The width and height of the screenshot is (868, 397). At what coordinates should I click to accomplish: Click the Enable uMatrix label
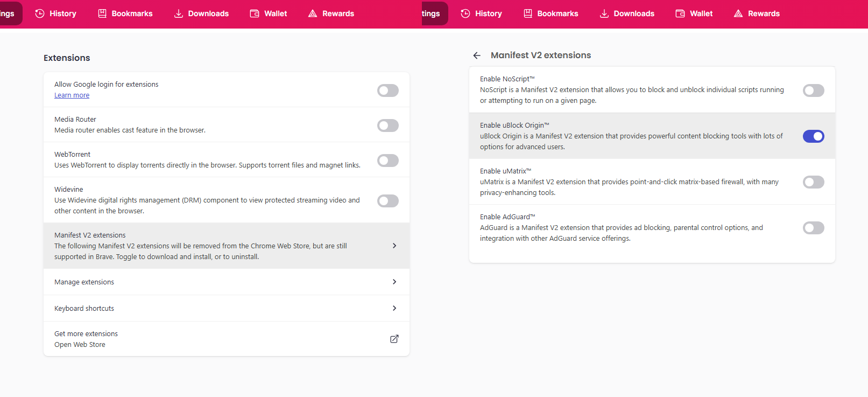[x=505, y=171]
